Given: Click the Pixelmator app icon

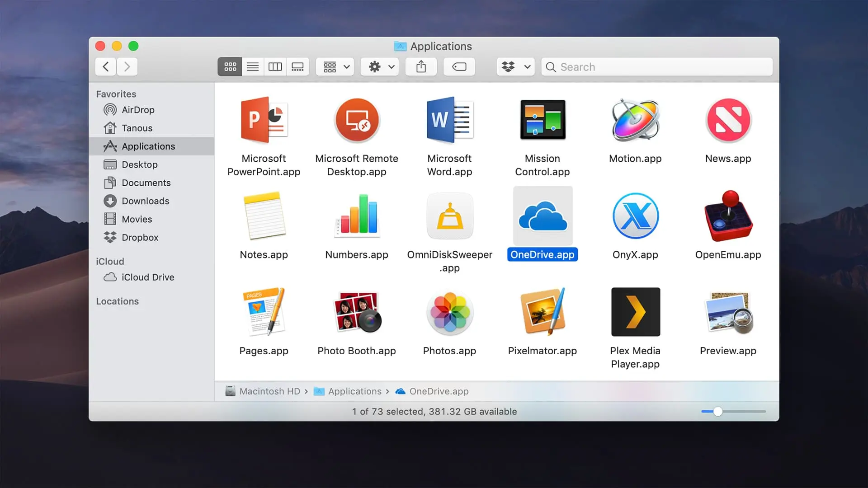Looking at the screenshot, I should point(542,312).
